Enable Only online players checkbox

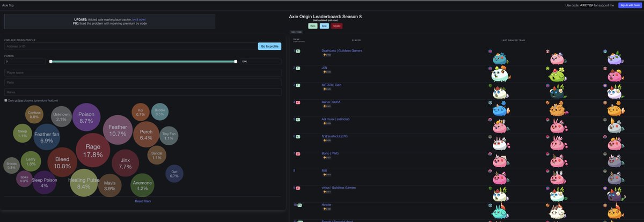pos(5,100)
